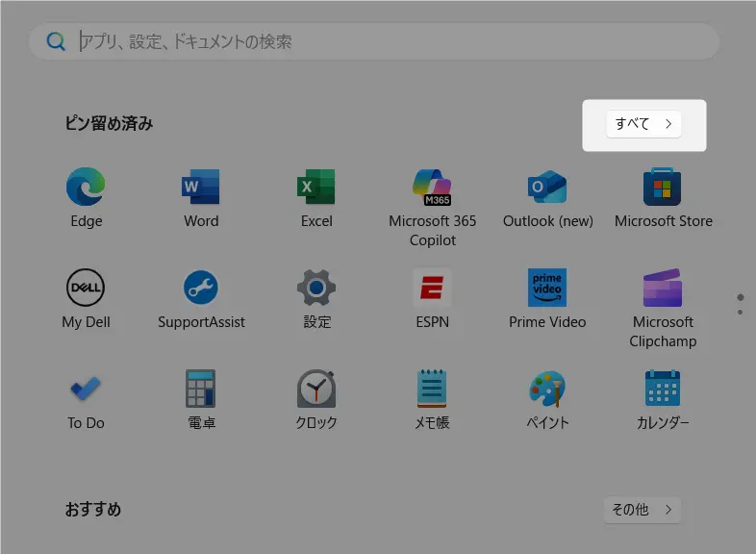
Task: Open メモ帳 notepad
Action: pyautogui.click(x=433, y=400)
